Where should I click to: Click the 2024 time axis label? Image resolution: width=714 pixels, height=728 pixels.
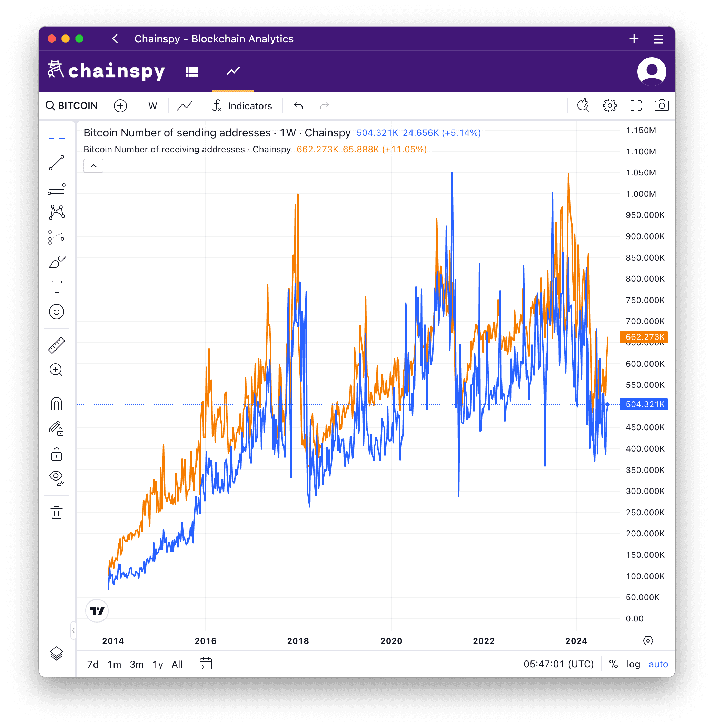[x=576, y=641]
